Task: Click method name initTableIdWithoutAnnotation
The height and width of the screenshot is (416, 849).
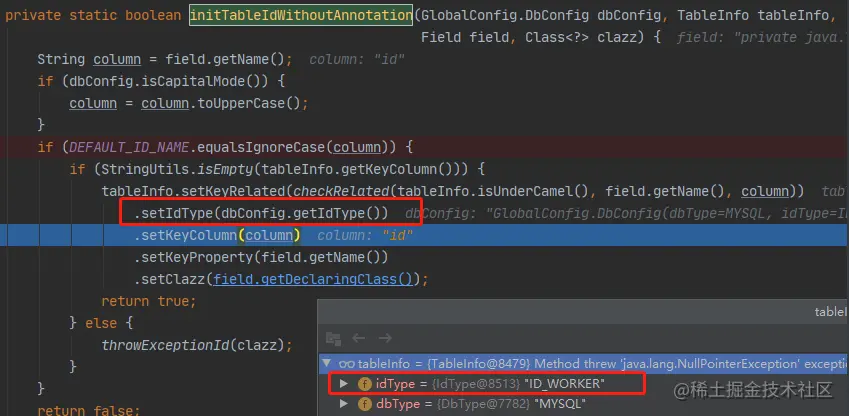Action: click(x=301, y=15)
